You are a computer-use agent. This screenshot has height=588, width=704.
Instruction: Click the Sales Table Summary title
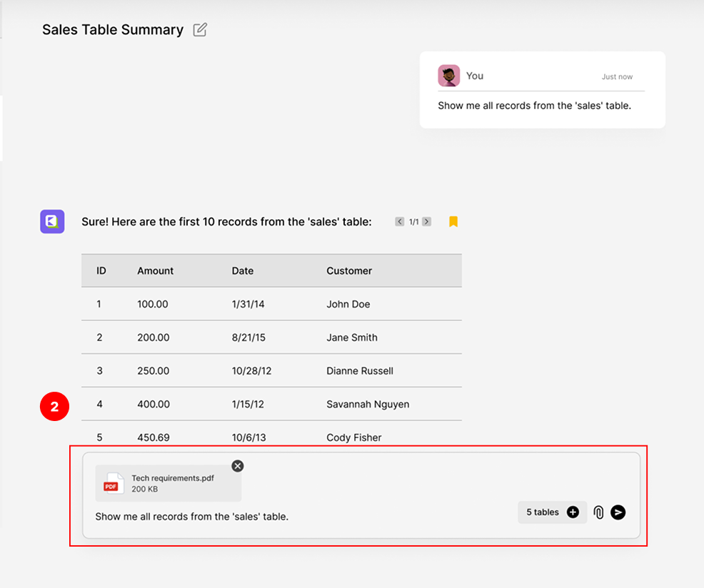click(113, 30)
